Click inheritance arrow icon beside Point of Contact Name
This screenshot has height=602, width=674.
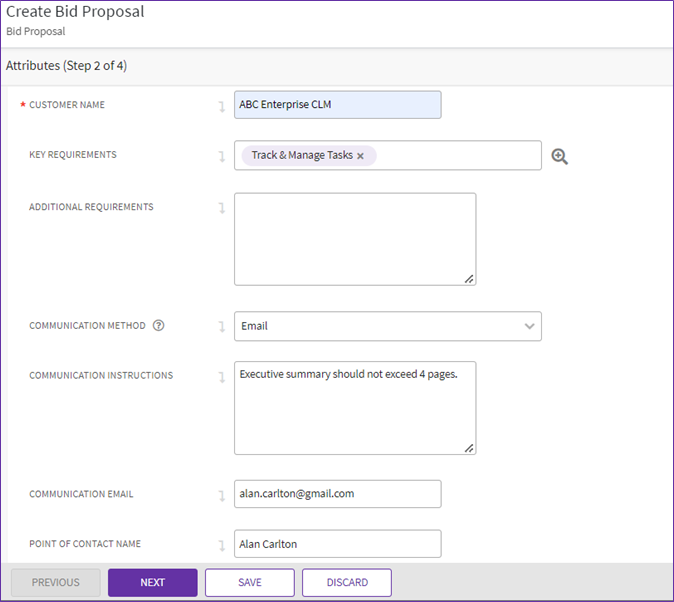(221, 545)
